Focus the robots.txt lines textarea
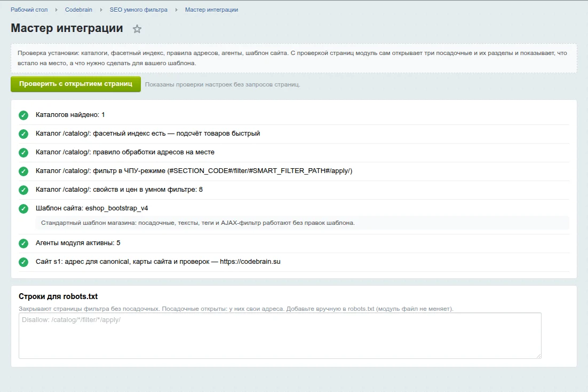Viewport: 588px width, 392px height. click(x=280, y=336)
